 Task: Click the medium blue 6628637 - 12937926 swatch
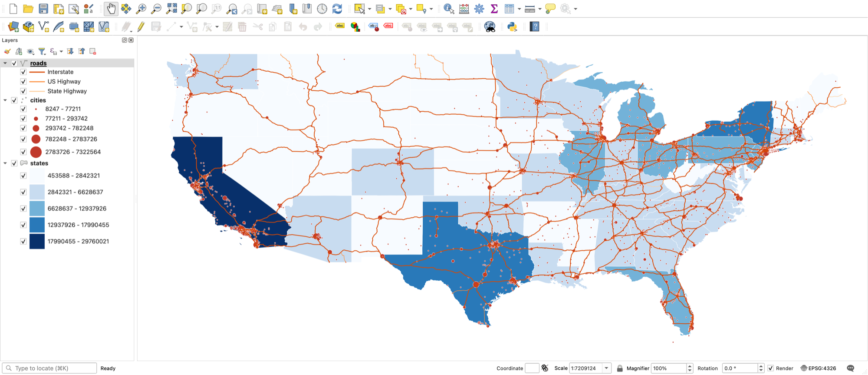tap(37, 209)
